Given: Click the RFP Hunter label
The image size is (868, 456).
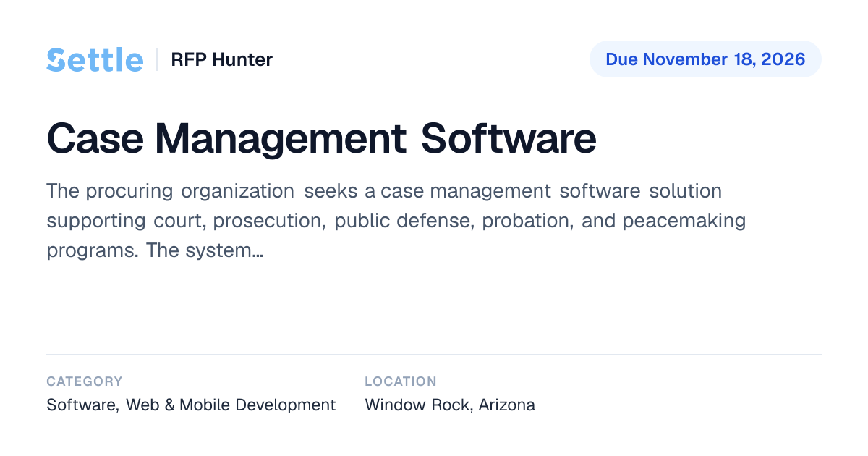Looking at the screenshot, I should click(221, 59).
